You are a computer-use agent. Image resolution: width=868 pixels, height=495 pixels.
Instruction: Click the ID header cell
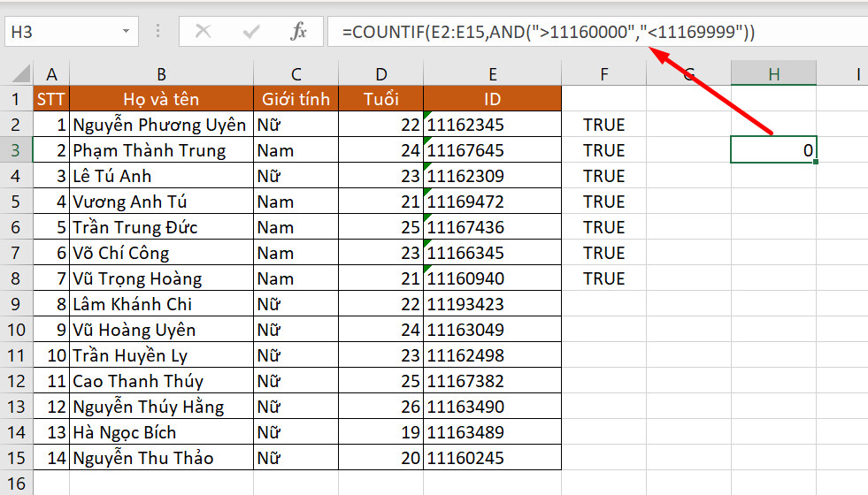click(x=492, y=99)
